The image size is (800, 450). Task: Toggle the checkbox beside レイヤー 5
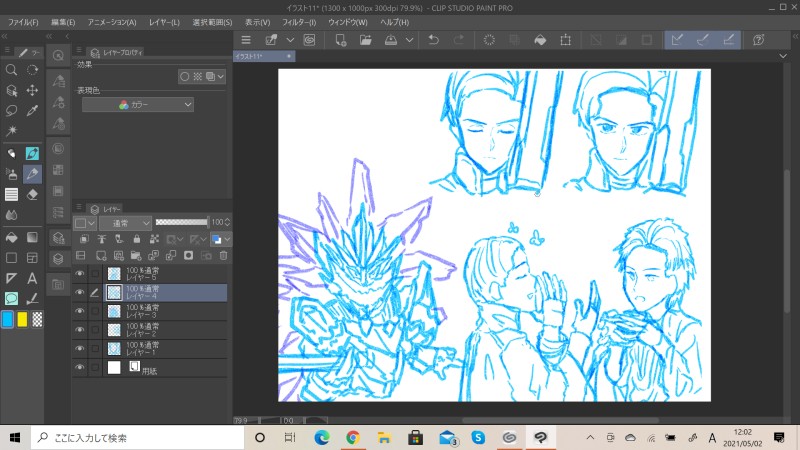tap(95, 274)
